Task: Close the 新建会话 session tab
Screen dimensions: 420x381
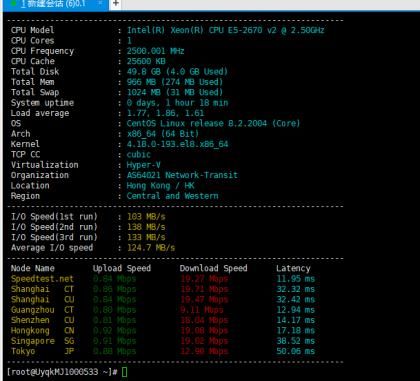Action: [100, 3]
